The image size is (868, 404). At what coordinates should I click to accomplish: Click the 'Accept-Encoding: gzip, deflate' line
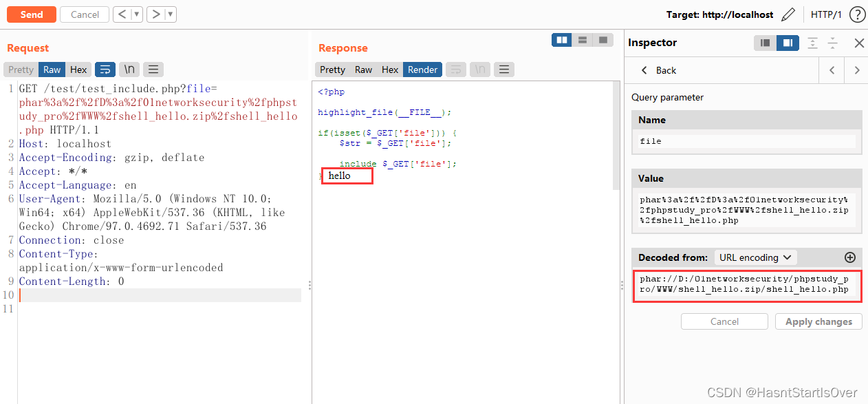point(111,158)
